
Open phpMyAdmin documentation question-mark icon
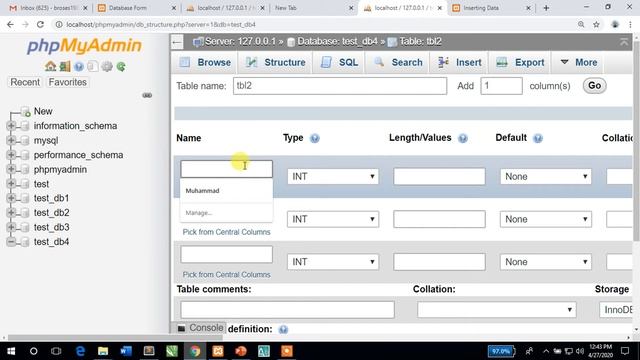79,66
